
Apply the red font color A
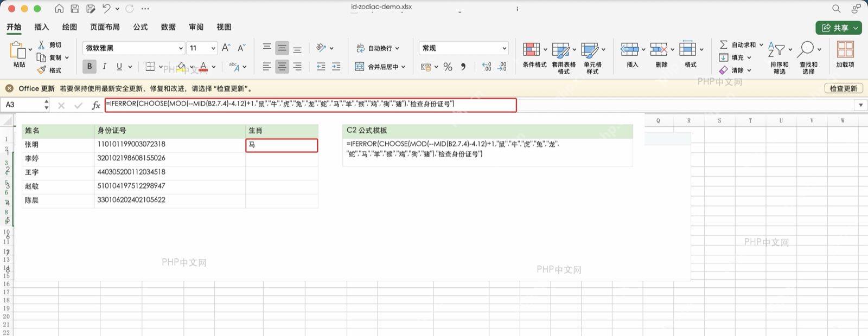203,66
